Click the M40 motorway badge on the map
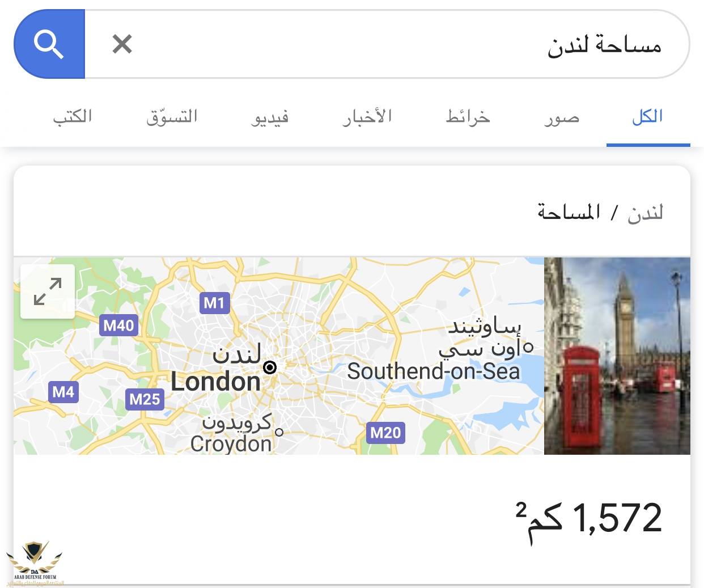The height and width of the screenshot is (588, 704). tap(118, 325)
